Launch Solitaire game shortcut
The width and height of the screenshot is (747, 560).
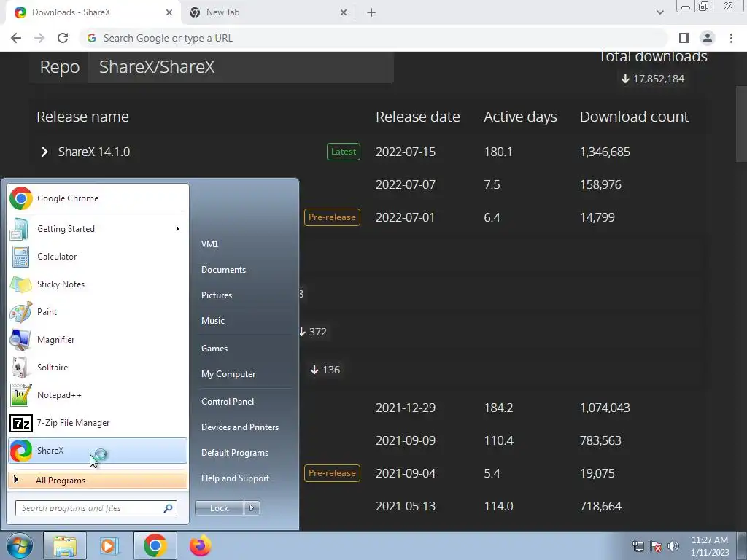(97, 367)
